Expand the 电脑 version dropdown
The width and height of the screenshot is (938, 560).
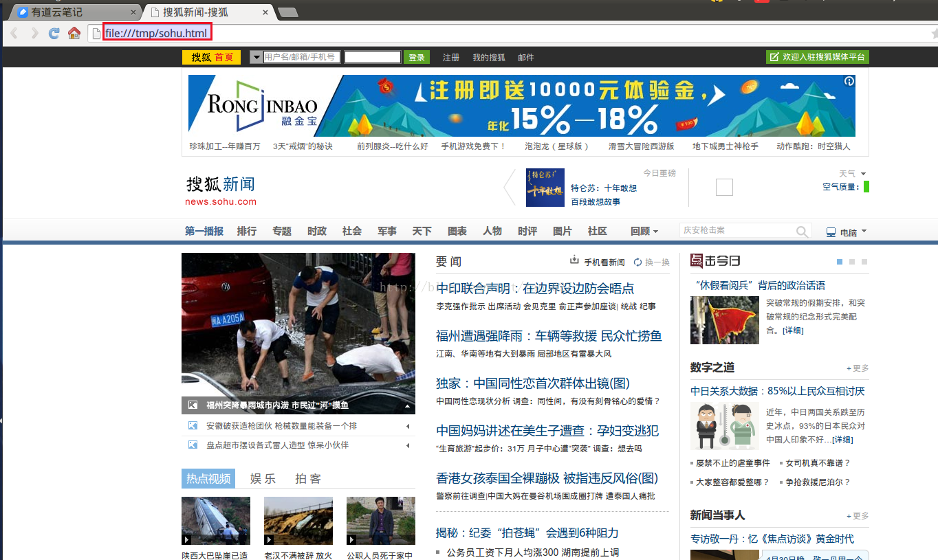tap(864, 232)
